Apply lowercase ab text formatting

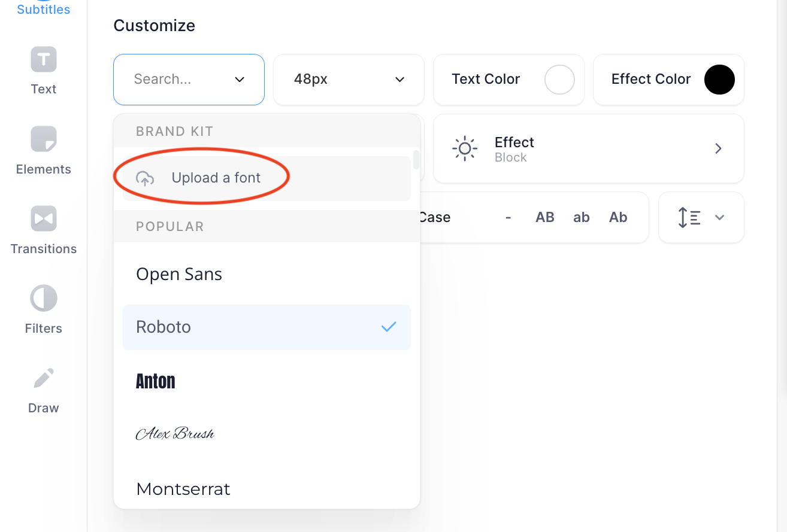(581, 217)
